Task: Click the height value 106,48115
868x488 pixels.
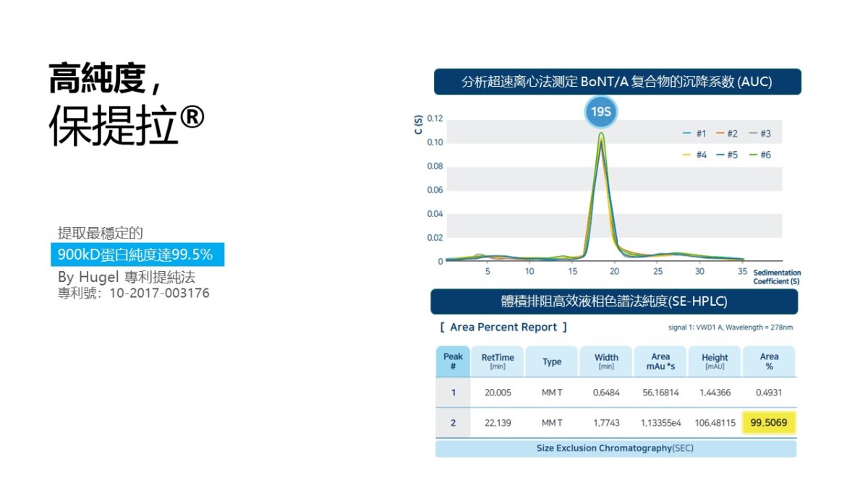Action: click(x=715, y=423)
